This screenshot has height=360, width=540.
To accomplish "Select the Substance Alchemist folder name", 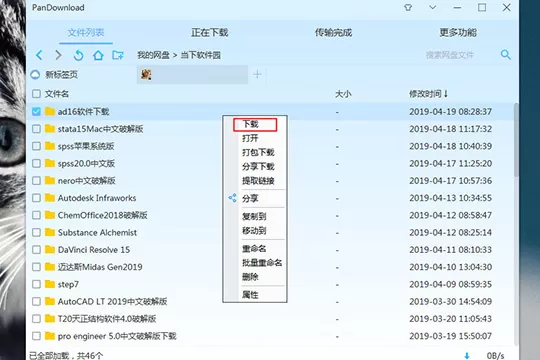I will point(97,232).
